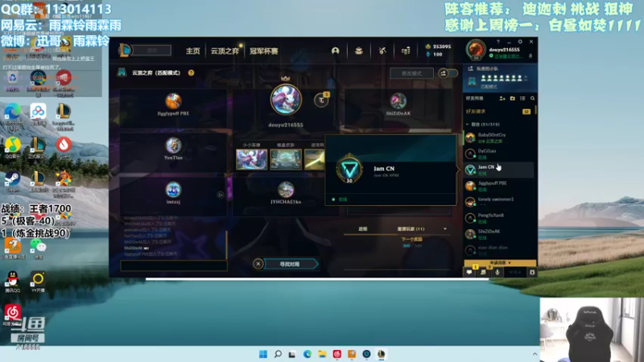Click the notification bell icon
This screenshot has width=644, height=362.
pyautogui.click(x=530, y=56)
